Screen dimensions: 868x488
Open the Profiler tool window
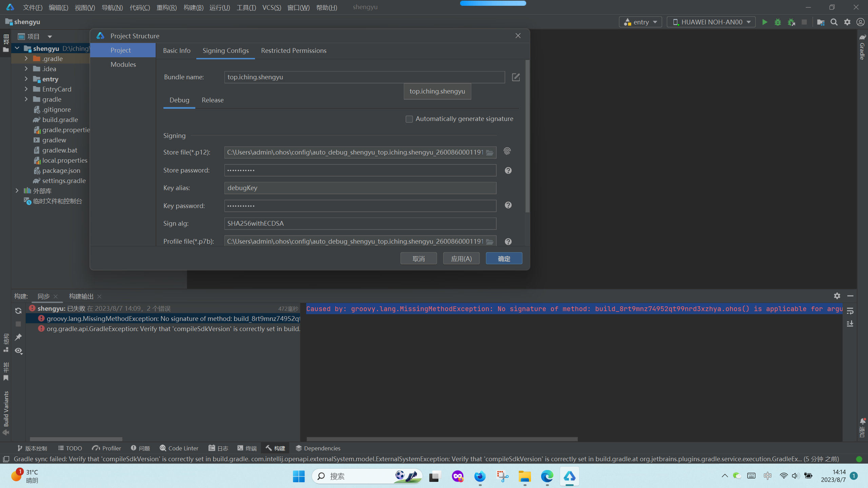[x=106, y=448]
